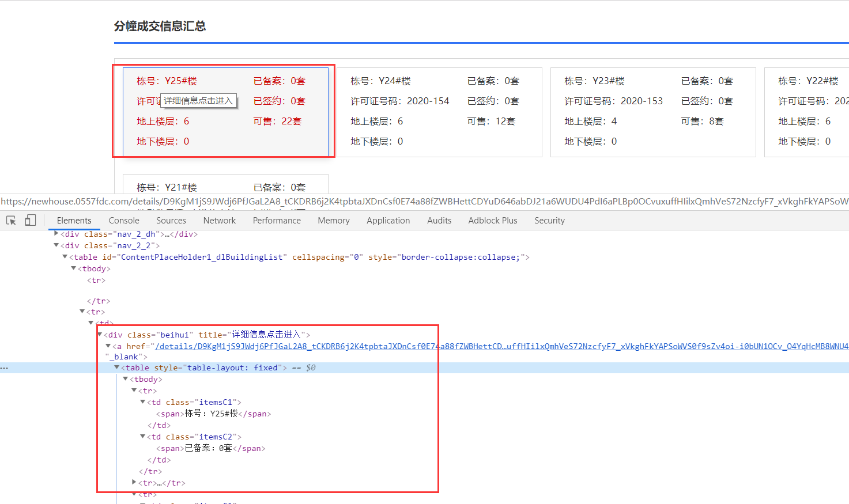Click 可售：22套 in Y25 card
This screenshot has width=849, height=504.
277,121
